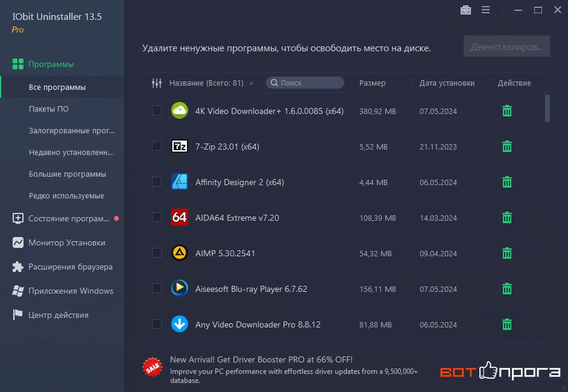Tick the Affinity Designer 2 checkbox
568x392 pixels.
pos(157,182)
